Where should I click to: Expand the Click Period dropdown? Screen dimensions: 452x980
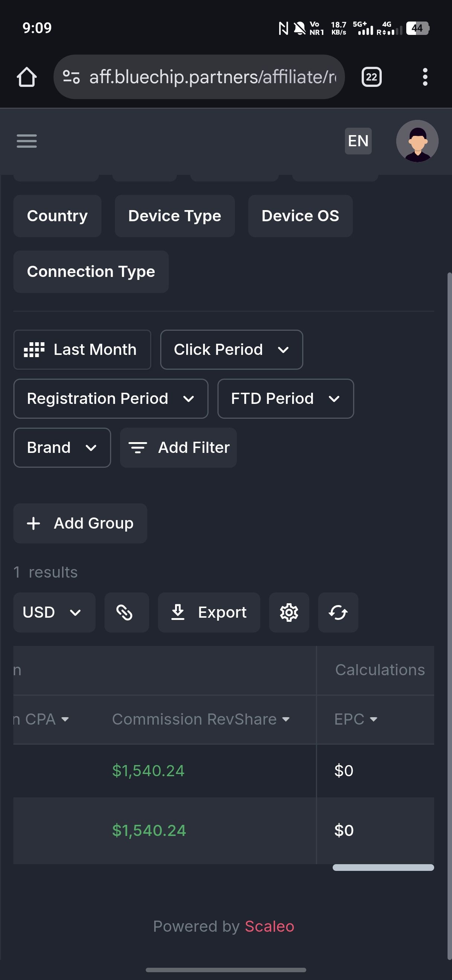231,350
